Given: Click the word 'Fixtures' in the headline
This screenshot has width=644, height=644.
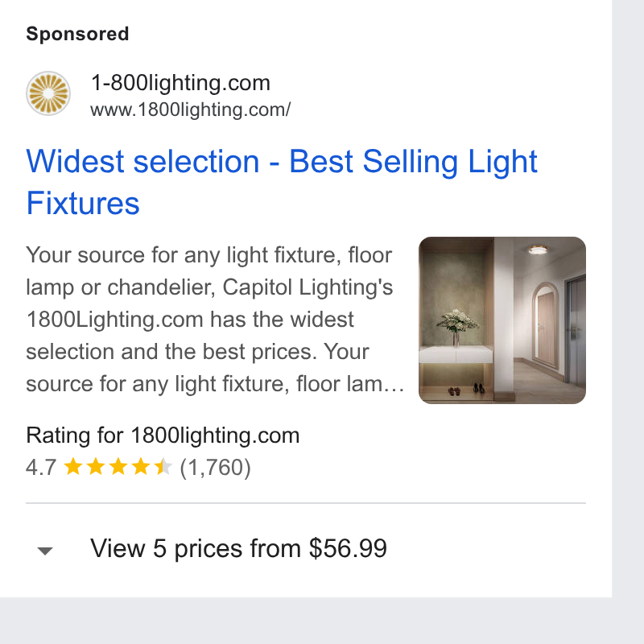Looking at the screenshot, I should [x=83, y=203].
